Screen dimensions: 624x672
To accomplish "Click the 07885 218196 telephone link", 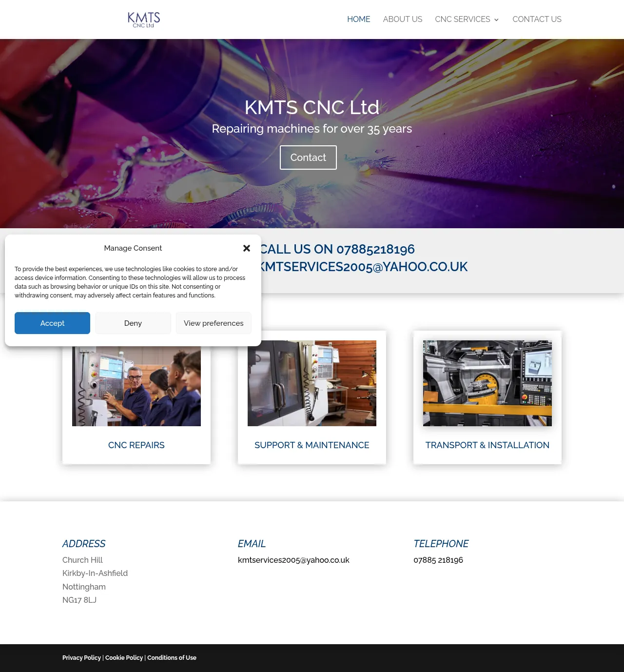I will pyautogui.click(x=438, y=560).
